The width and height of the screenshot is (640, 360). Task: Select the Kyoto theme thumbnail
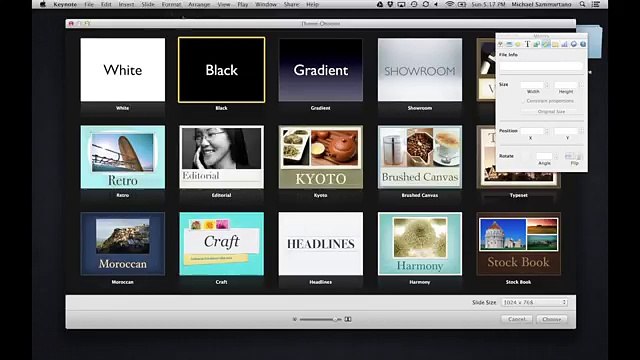tap(320, 157)
